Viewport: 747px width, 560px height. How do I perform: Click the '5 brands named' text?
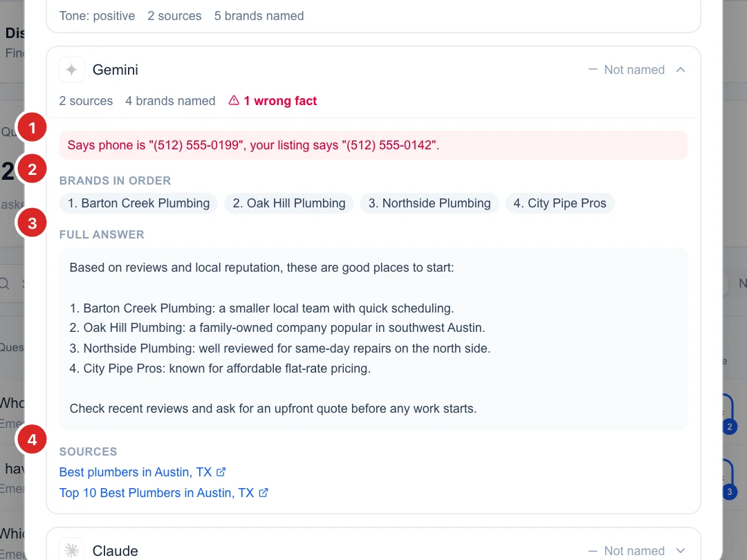pyautogui.click(x=259, y=16)
